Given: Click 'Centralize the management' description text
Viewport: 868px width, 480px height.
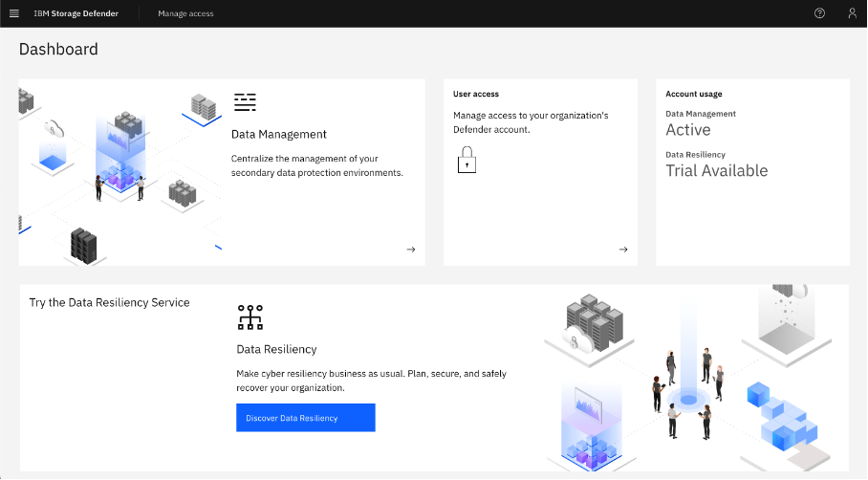Looking at the screenshot, I should coord(316,165).
